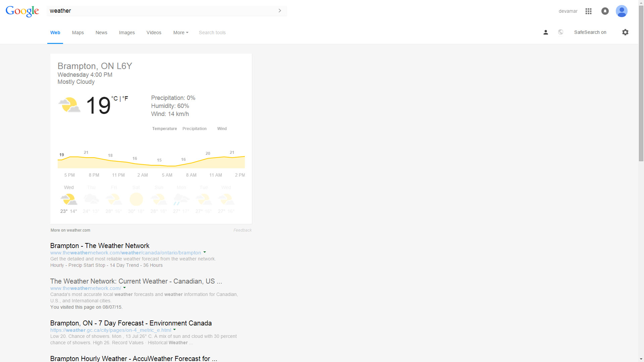Switch to the Images tab
The width and height of the screenshot is (644, 362).
(127, 33)
